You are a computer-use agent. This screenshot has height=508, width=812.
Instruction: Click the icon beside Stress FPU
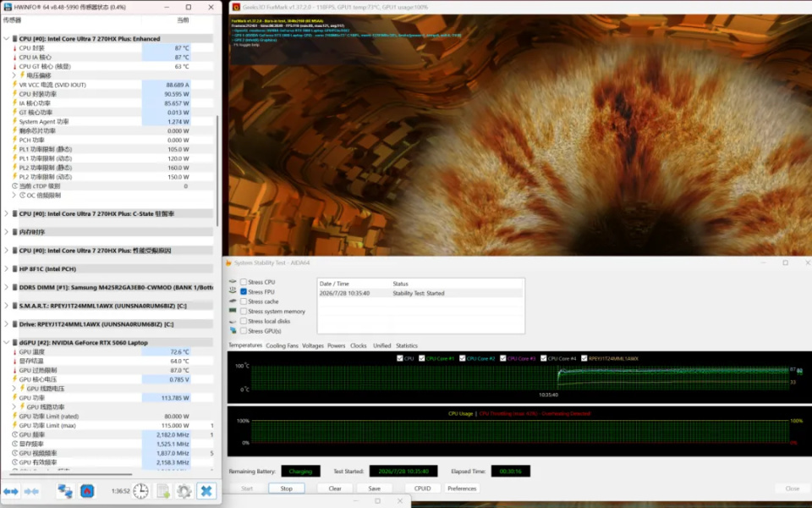tap(233, 292)
